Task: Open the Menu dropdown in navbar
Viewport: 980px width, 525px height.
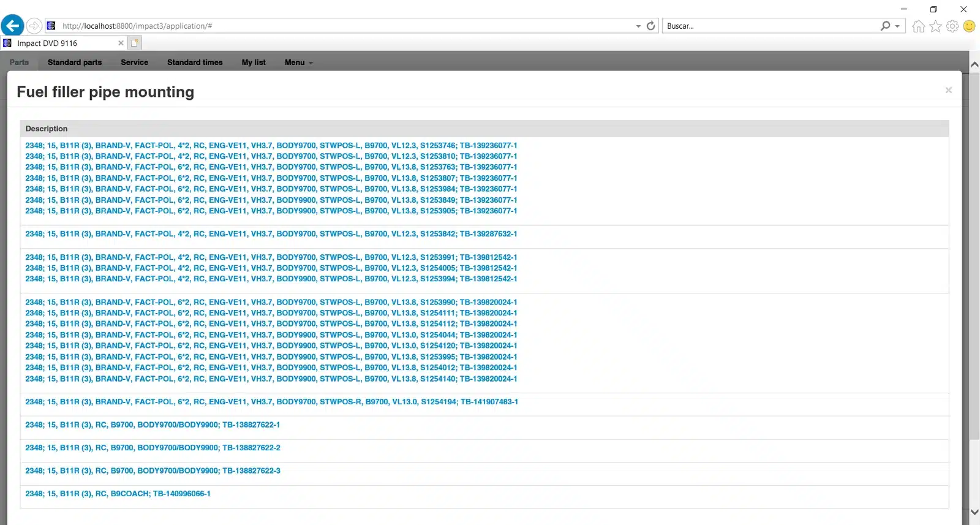Action: click(298, 62)
